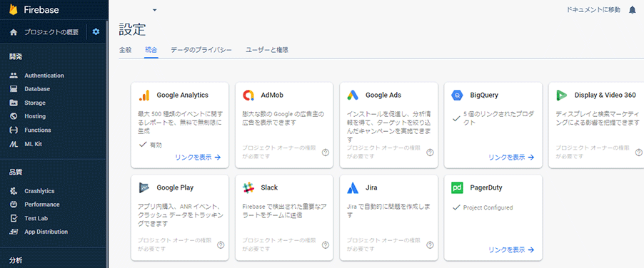The image size is (644, 268).
Task: Click the Google Analytics card title
Action: pos(182,95)
